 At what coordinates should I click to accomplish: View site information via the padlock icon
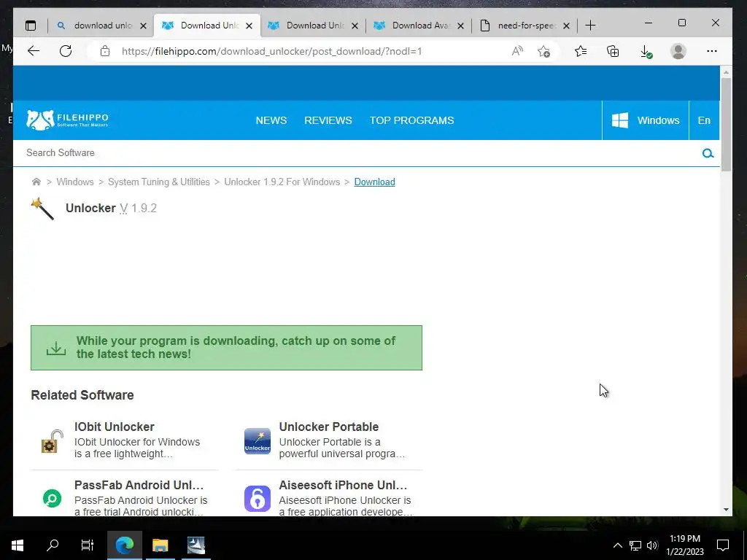click(105, 51)
